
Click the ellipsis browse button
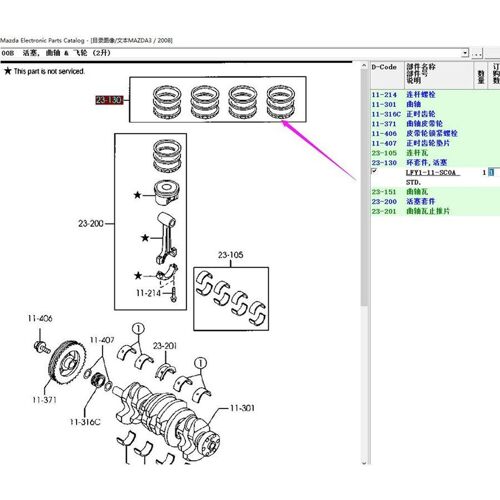tap(477, 53)
